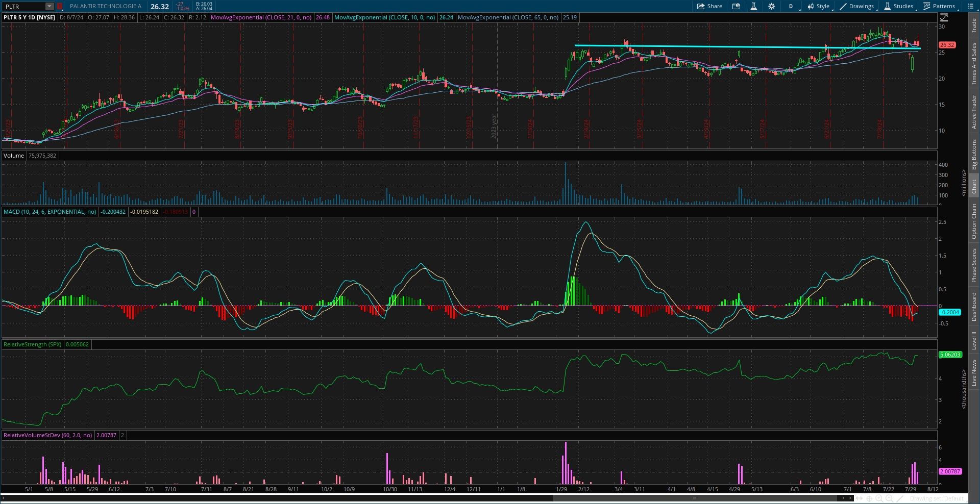
Task: Click the 8/12 date on the time axis
Action: click(x=933, y=489)
